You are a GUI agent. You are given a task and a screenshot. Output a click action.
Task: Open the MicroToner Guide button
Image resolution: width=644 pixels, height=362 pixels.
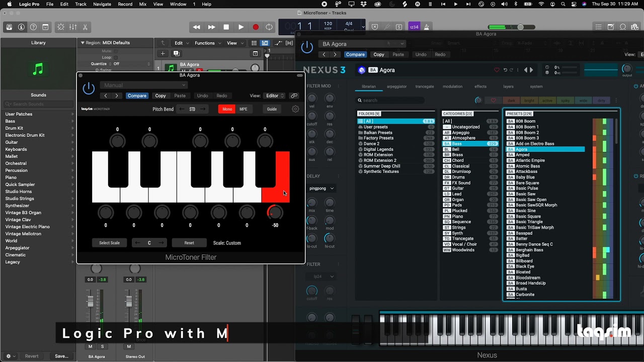pyautogui.click(x=272, y=109)
